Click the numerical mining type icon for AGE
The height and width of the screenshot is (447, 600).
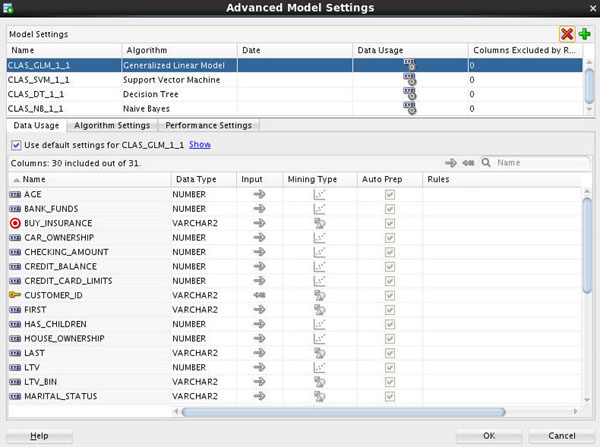click(x=319, y=194)
